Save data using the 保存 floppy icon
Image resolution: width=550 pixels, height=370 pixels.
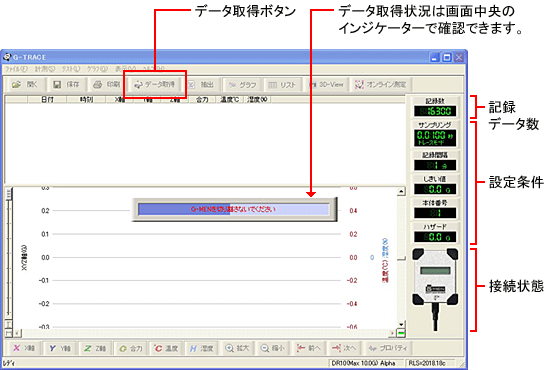(x=66, y=85)
